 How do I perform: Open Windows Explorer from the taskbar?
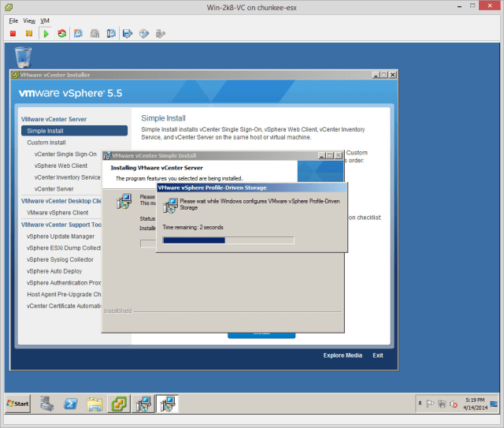[x=94, y=404]
